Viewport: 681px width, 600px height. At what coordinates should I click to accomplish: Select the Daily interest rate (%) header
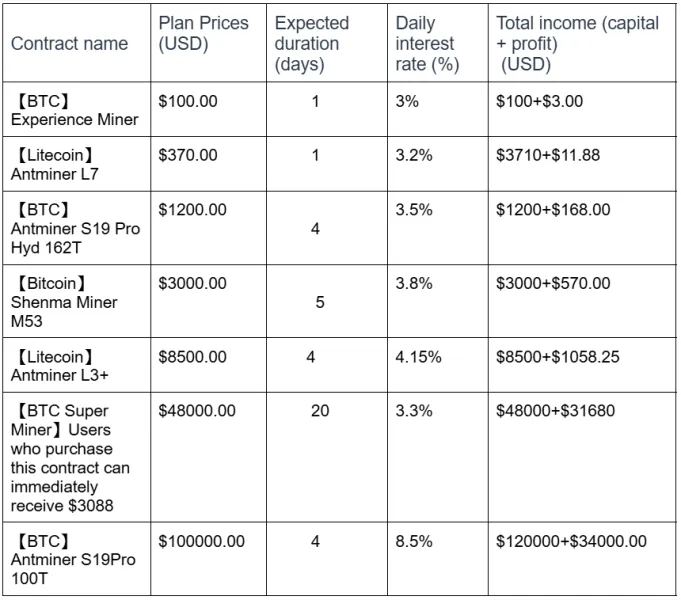point(427,43)
